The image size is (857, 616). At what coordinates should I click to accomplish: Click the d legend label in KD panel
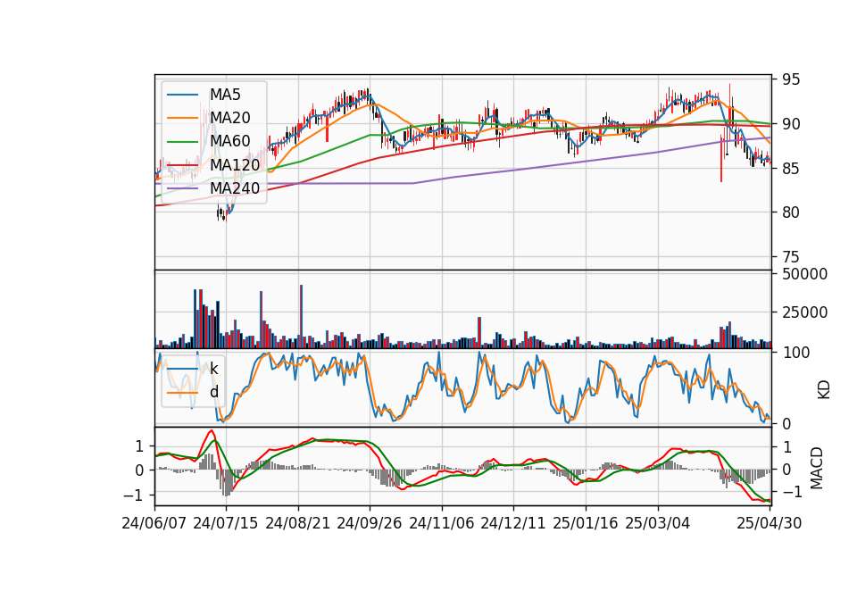click(214, 392)
